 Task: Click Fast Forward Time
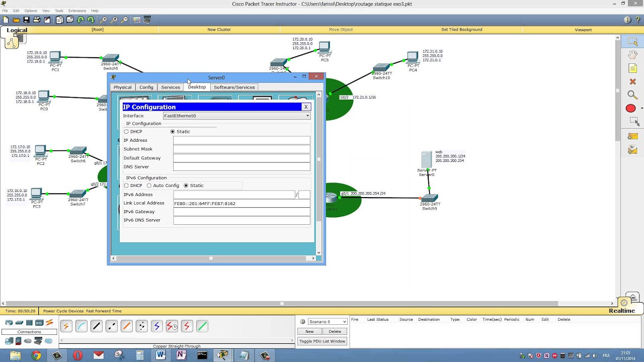104,311
